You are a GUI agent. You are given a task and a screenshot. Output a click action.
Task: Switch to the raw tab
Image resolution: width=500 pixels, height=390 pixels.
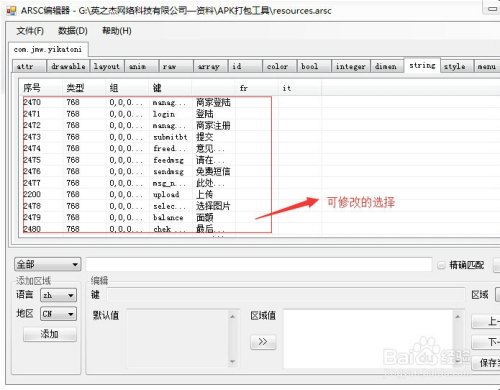176,66
